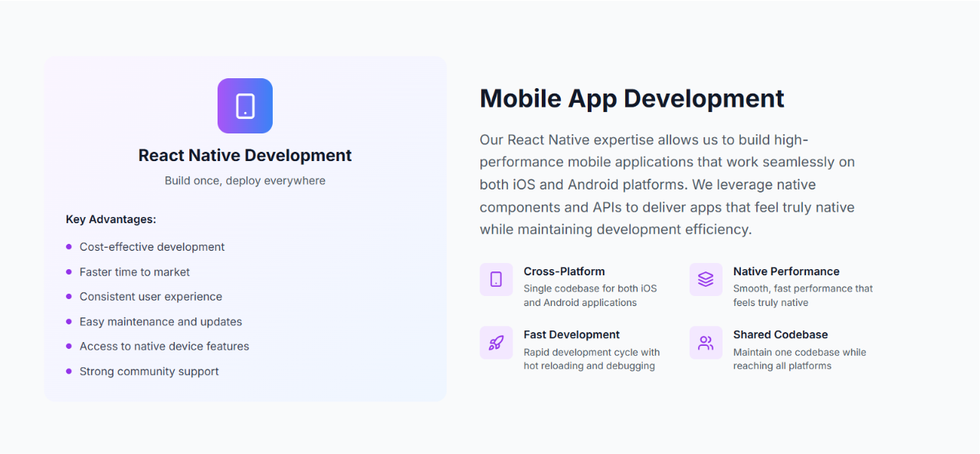Click the gradient phone icon above React Native Development
This screenshot has width=980, height=454.
(245, 106)
